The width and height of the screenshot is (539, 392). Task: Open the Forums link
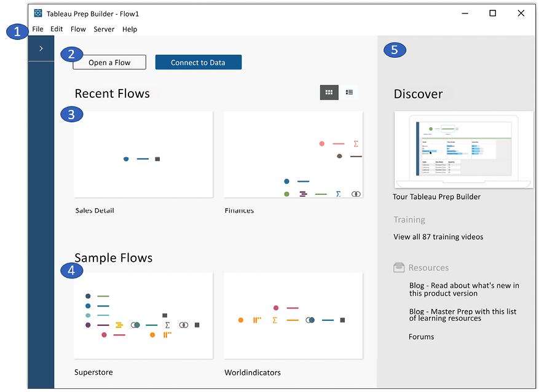421,337
